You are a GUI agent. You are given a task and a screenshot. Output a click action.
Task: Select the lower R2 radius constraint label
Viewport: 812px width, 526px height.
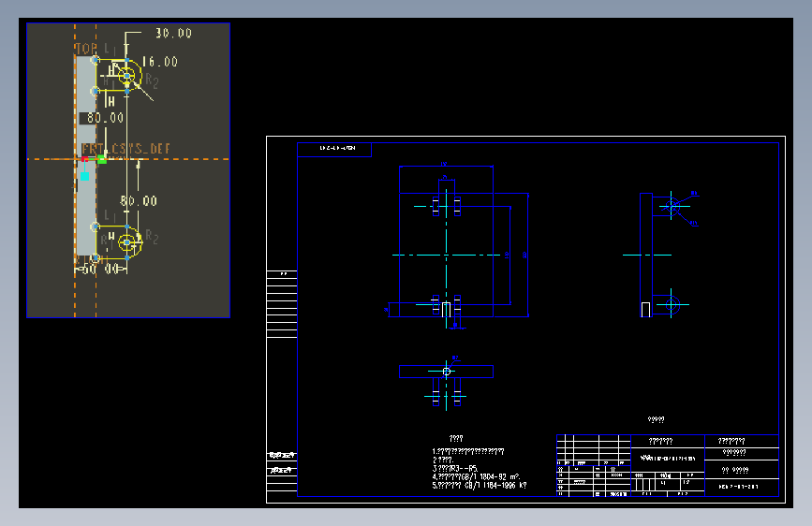click(152, 237)
